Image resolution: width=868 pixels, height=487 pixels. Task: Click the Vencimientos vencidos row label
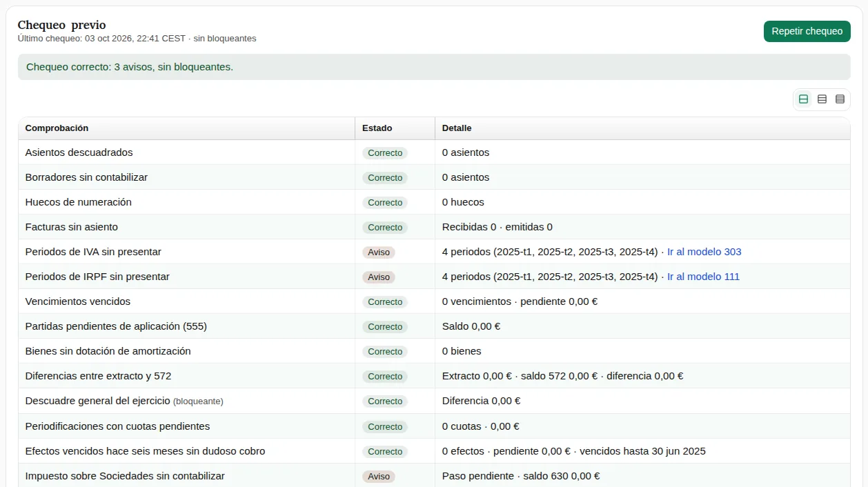coord(78,301)
